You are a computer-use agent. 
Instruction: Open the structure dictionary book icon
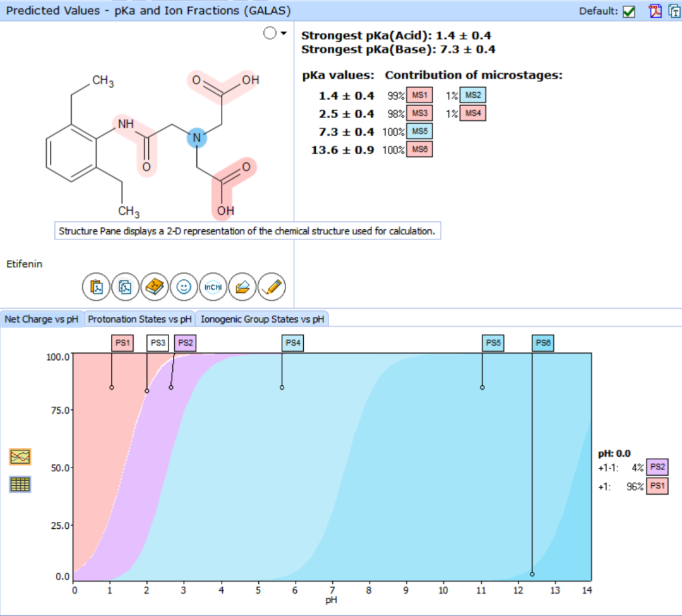point(155,287)
